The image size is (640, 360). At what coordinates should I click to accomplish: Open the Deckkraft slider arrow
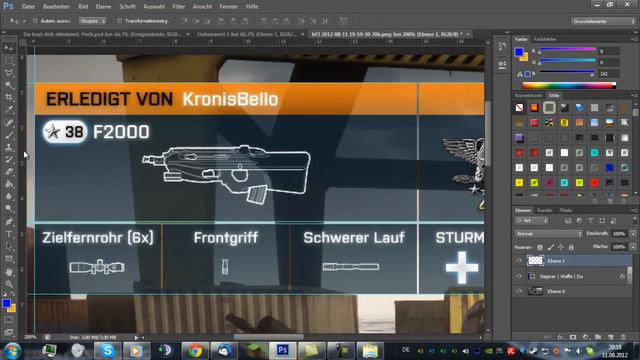pos(633,234)
